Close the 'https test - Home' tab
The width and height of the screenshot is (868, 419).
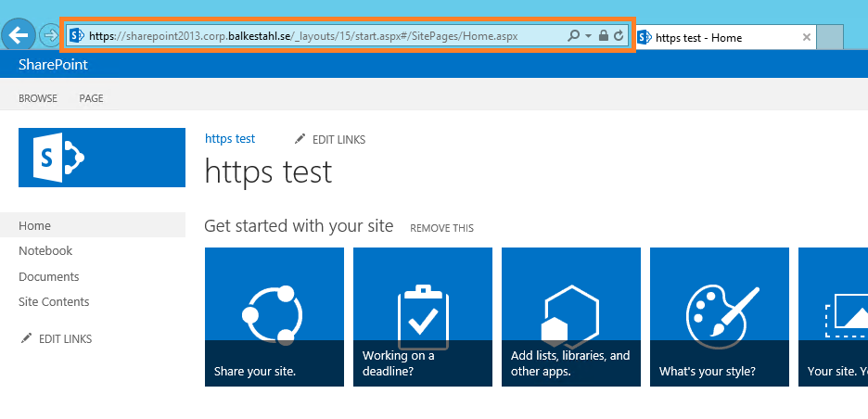[x=806, y=38]
